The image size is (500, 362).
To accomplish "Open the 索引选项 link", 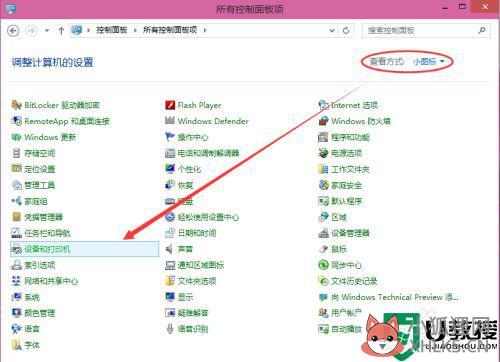I will 40,265.
